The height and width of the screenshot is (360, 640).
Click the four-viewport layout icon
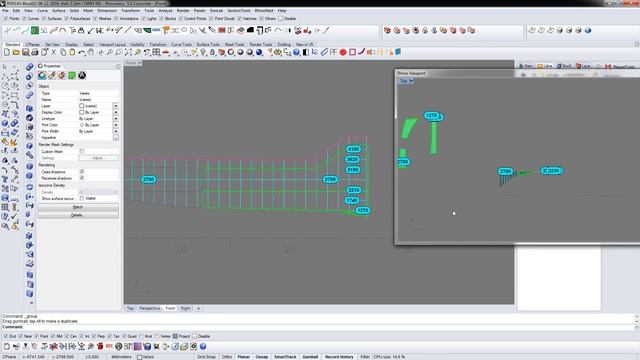coord(156,52)
